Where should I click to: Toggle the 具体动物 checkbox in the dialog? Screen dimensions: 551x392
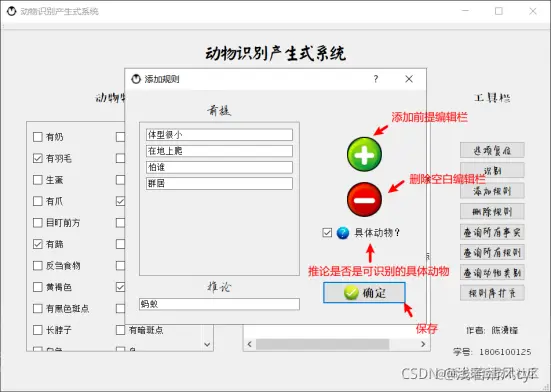327,233
